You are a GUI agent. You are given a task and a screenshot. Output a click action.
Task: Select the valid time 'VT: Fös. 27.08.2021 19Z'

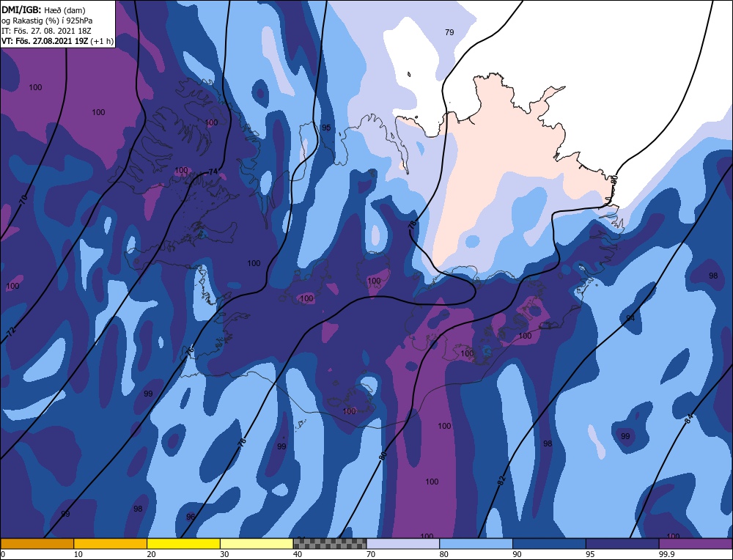(x=45, y=40)
